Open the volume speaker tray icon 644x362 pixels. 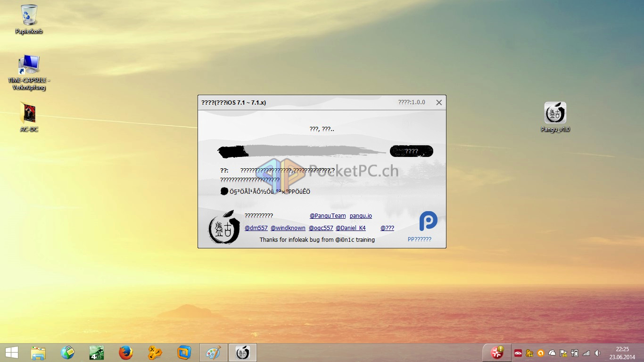(597, 353)
